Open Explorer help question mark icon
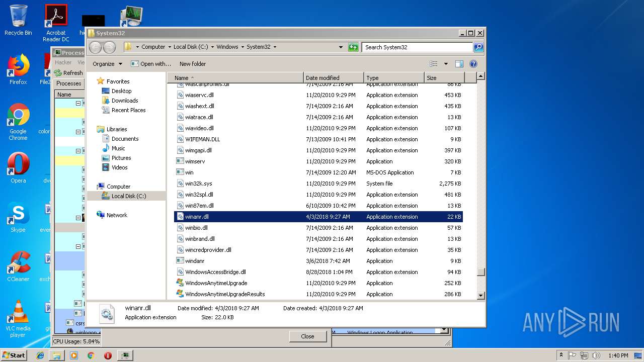644x362 pixels. click(473, 64)
